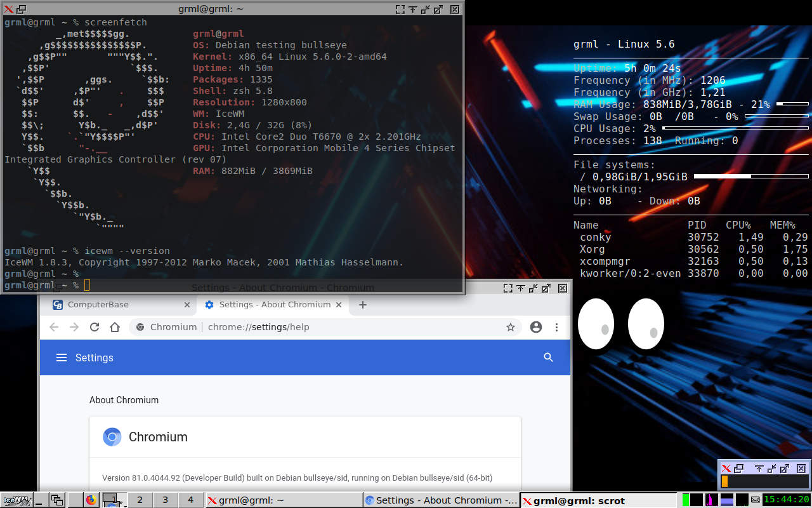Activate the grml@grml: ~ taskbar entry
The width and height of the screenshot is (812, 508).
[x=284, y=500]
